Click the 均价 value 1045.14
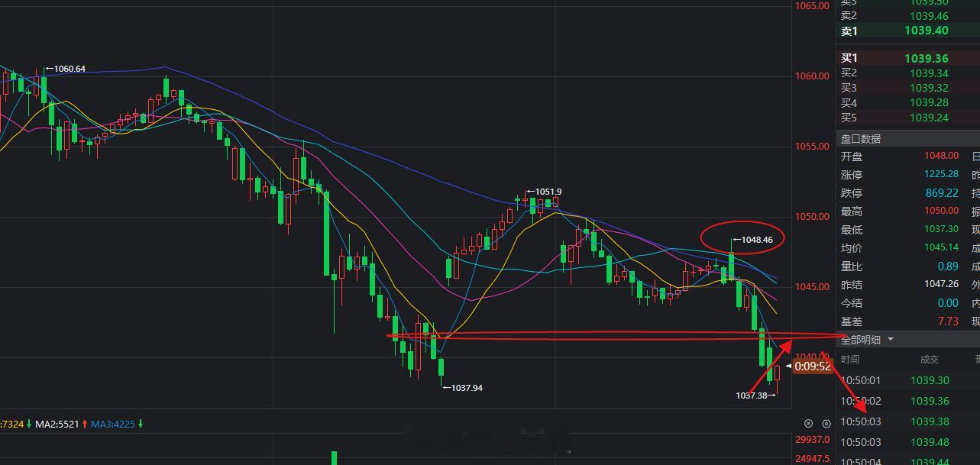This screenshot has height=465, width=980. tap(941, 248)
